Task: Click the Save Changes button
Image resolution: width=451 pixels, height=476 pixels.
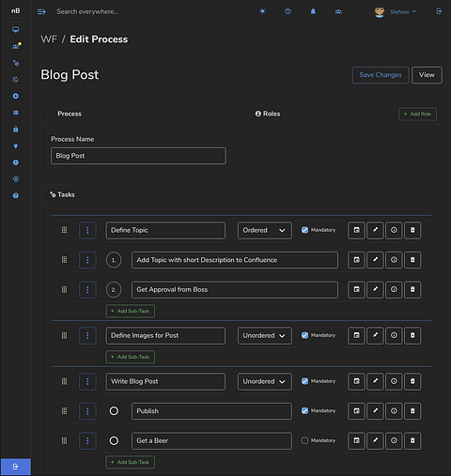Action: [381, 75]
